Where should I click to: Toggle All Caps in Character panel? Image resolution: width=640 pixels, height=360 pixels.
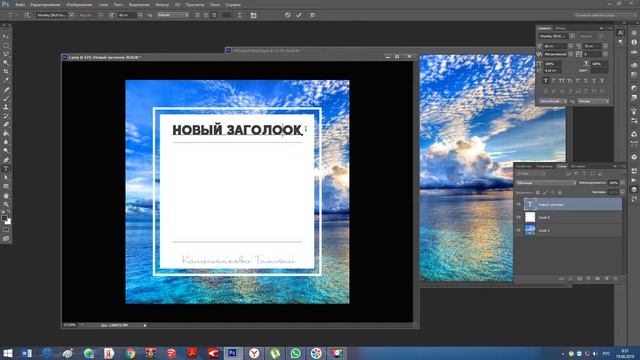(x=562, y=81)
